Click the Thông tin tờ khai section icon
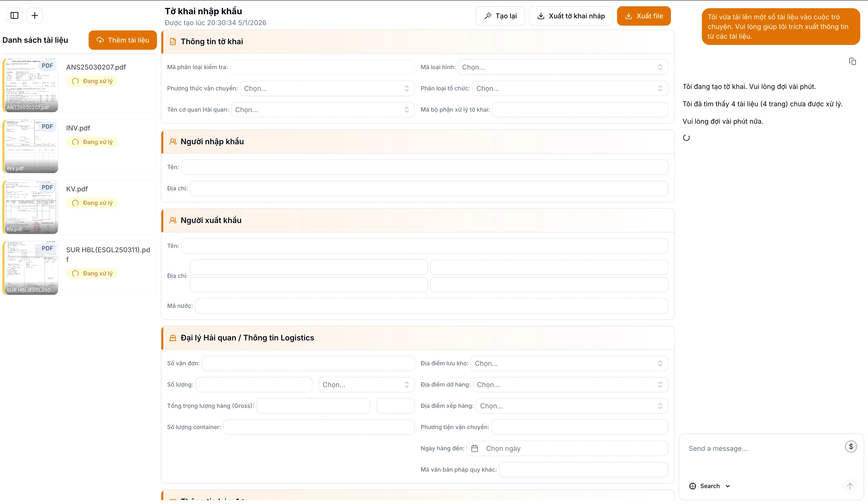This screenshot has width=868, height=504. click(x=173, y=42)
